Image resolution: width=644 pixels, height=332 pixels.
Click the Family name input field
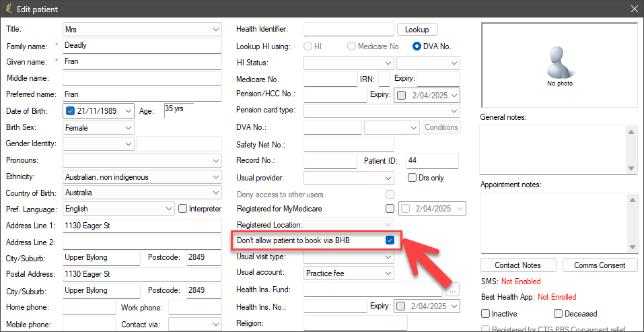coord(142,46)
